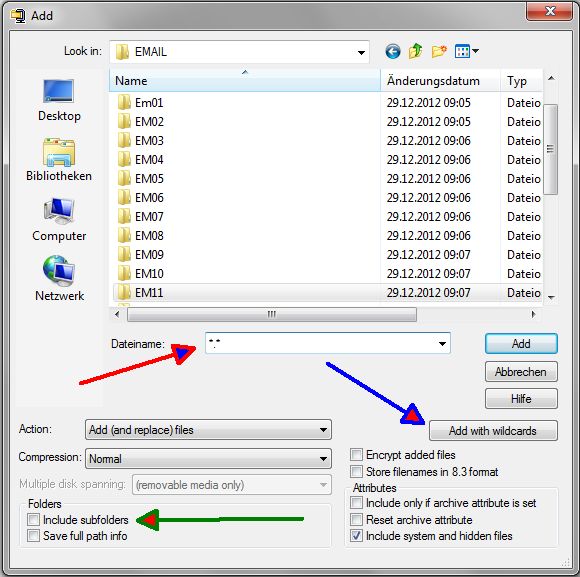Enable Include subfolders checkbox

click(x=33, y=520)
